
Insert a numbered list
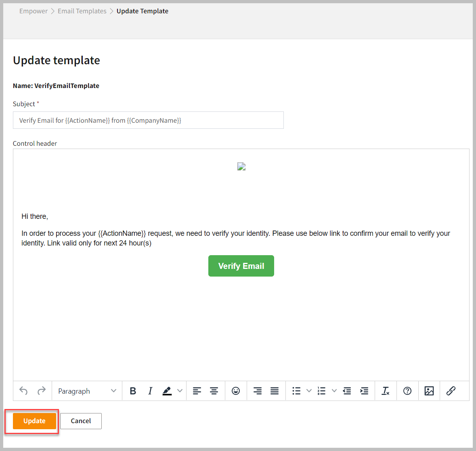tap(322, 391)
